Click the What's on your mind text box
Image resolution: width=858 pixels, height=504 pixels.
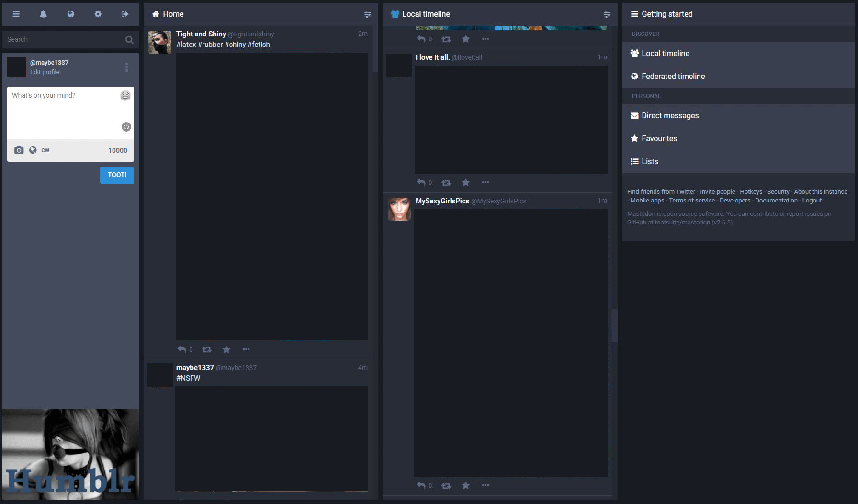70,113
